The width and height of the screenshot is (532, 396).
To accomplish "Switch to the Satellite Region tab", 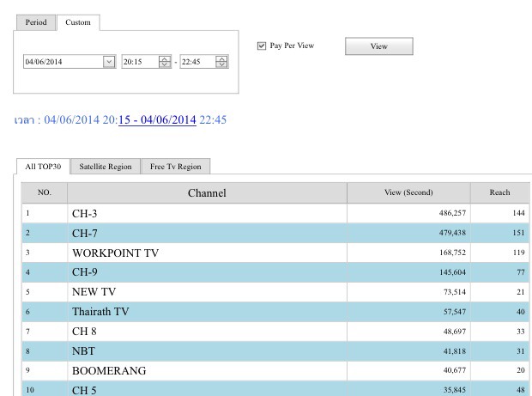I will (106, 167).
